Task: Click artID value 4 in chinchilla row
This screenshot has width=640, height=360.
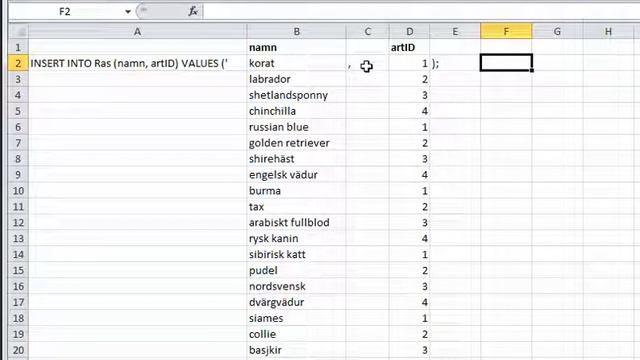Action: coord(409,111)
